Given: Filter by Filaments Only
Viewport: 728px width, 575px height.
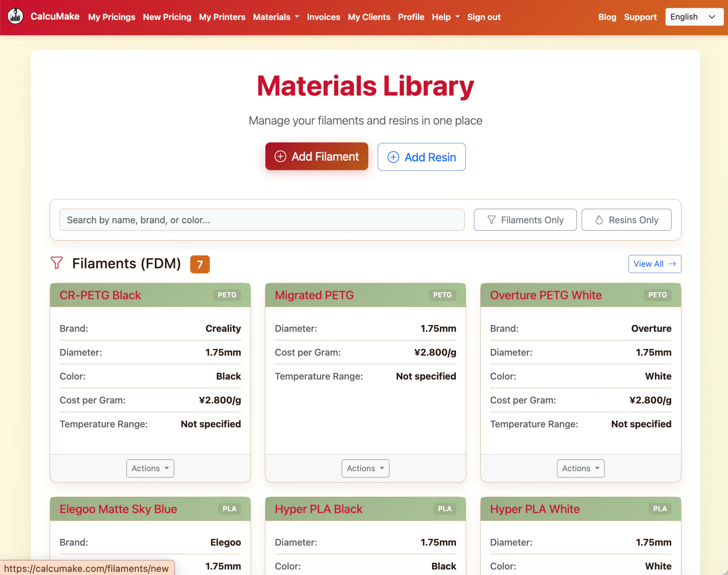Looking at the screenshot, I should click(x=525, y=220).
